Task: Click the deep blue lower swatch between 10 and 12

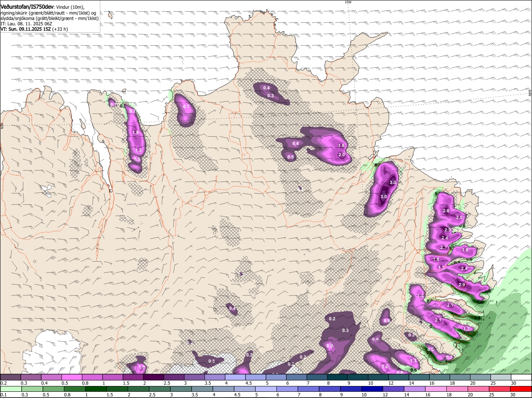Action: click(371, 389)
